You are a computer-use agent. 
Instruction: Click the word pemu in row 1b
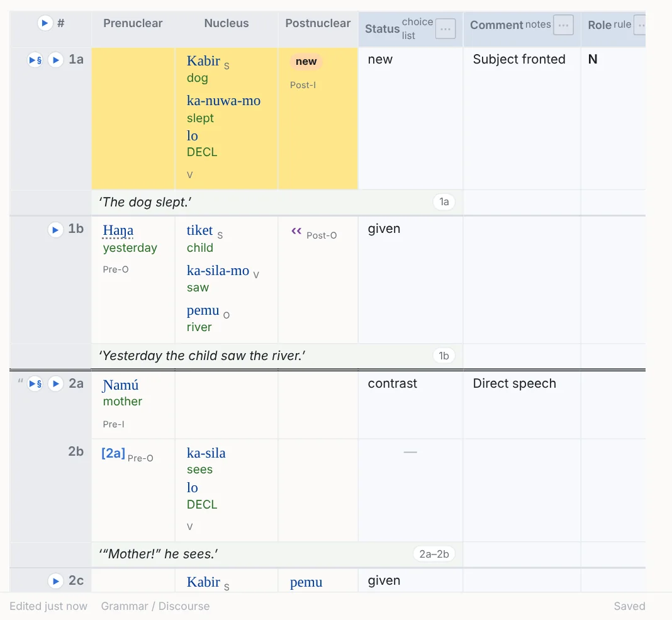point(203,310)
